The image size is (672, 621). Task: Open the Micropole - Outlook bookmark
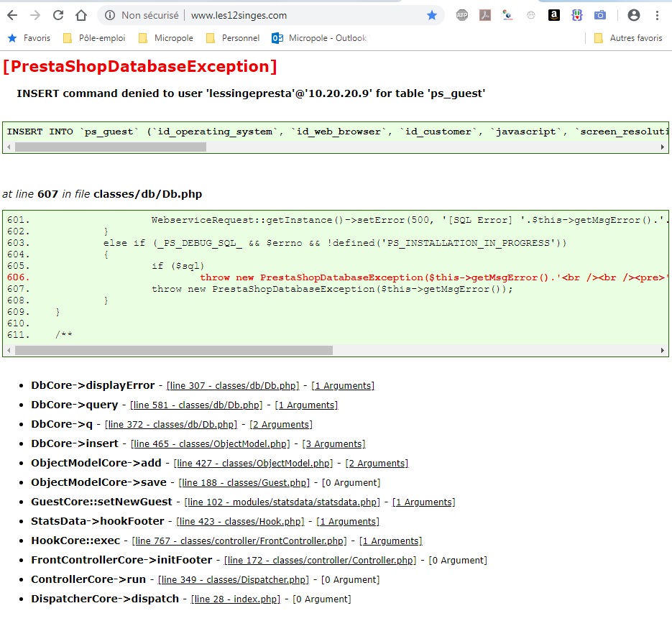point(319,38)
